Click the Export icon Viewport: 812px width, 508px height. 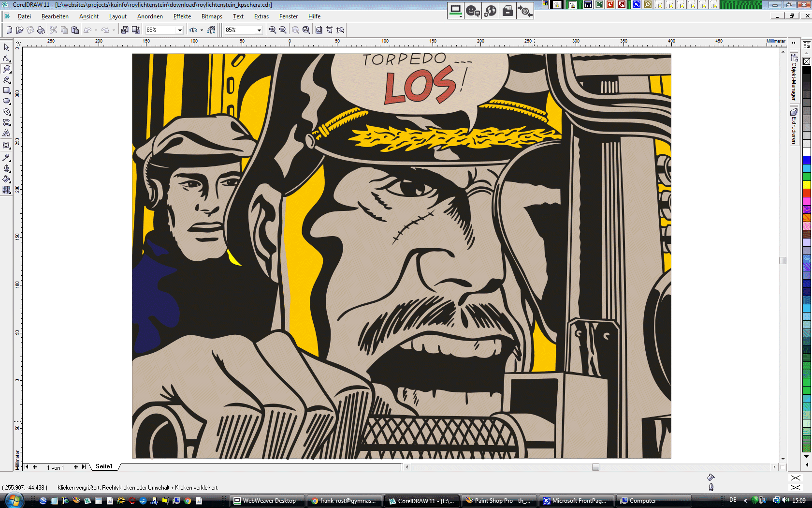point(136,30)
